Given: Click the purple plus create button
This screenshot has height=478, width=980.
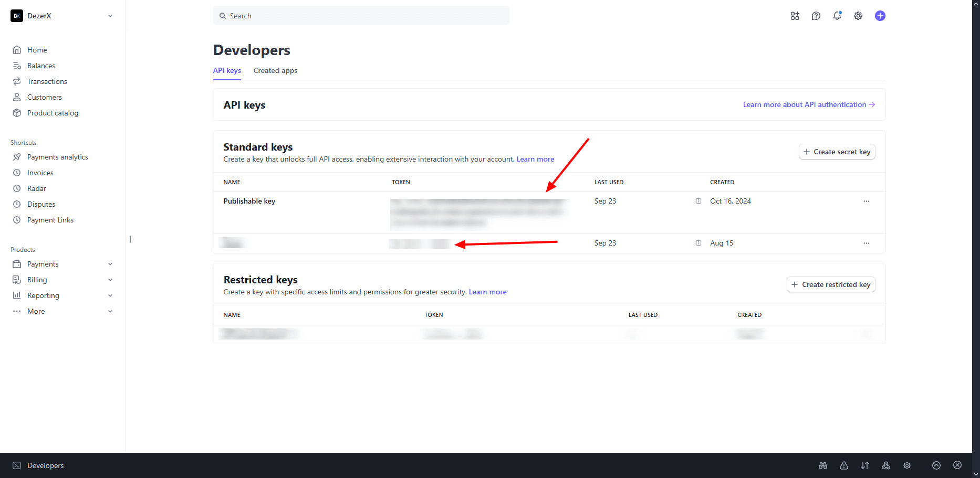Looking at the screenshot, I should [x=880, y=16].
